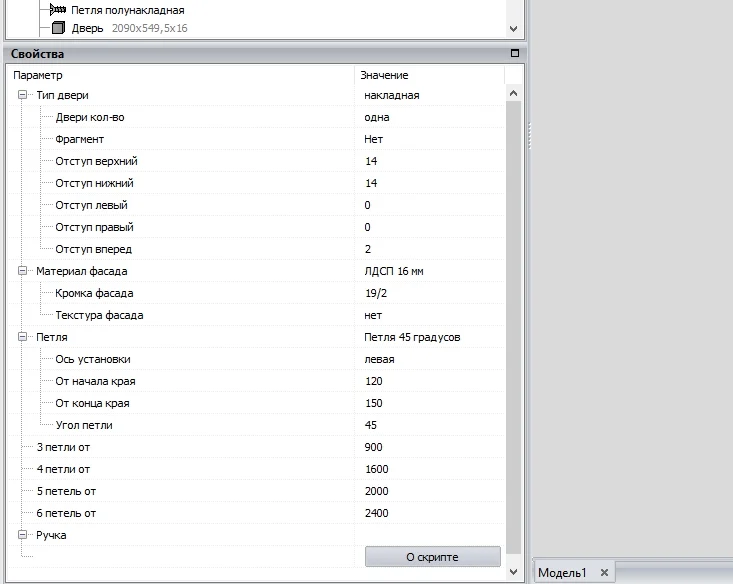
Task: Maximize the Свойства panel via square icon
Action: pos(515,53)
